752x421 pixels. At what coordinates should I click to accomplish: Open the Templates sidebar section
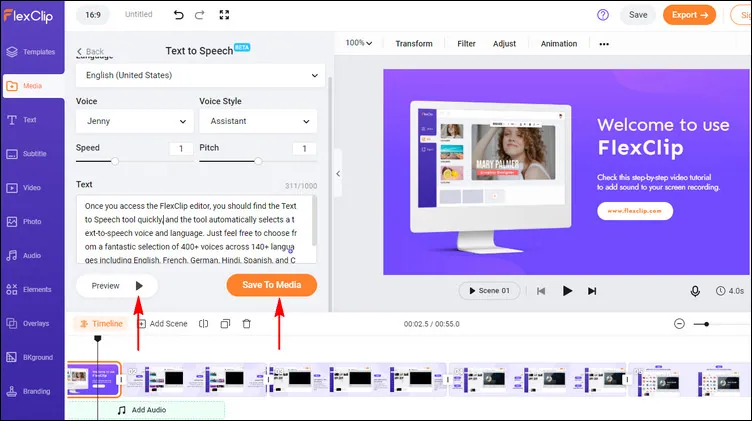pos(31,52)
